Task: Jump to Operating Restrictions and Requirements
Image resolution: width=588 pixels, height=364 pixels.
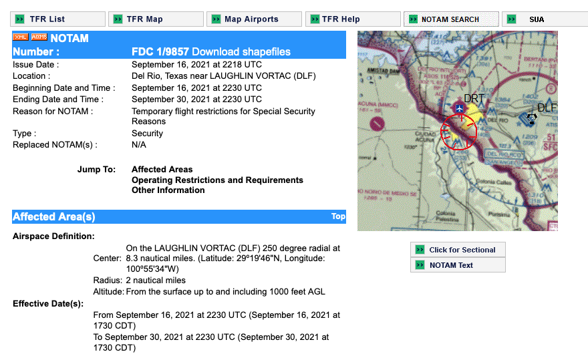Action: [x=217, y=180]
